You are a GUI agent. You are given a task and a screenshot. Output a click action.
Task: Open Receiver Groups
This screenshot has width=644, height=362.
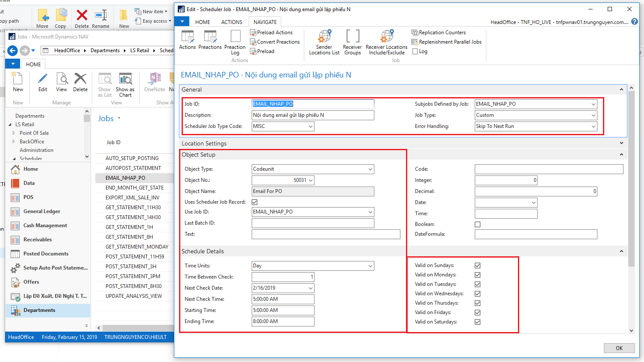click(353, 43)
